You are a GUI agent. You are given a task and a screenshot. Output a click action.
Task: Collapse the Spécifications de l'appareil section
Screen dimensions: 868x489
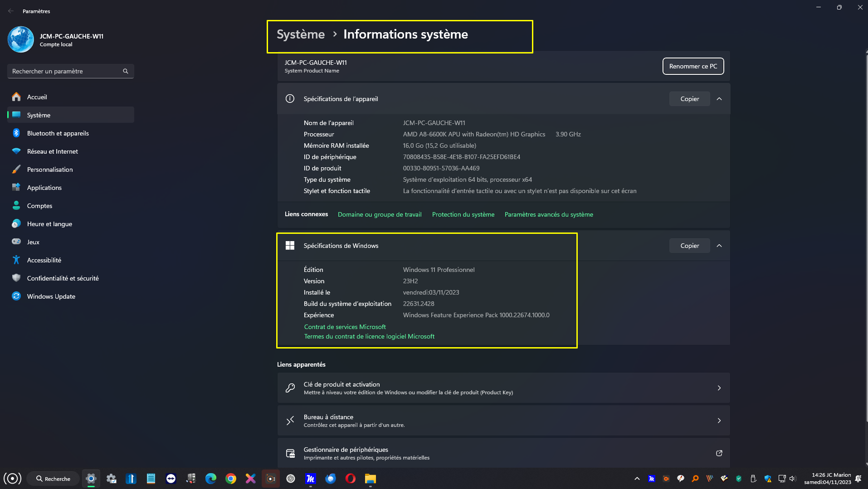719,99
